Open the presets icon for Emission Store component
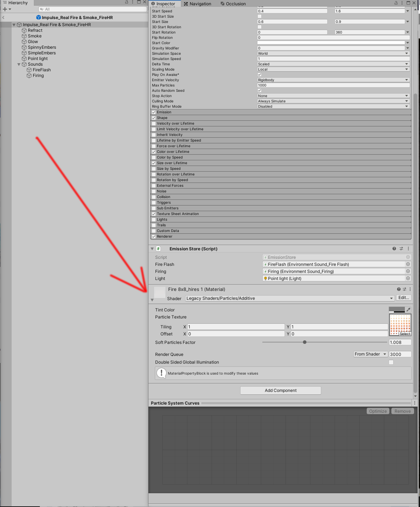Image resolution: width=420 pixels, height=507 pixels. pos(401,248)
